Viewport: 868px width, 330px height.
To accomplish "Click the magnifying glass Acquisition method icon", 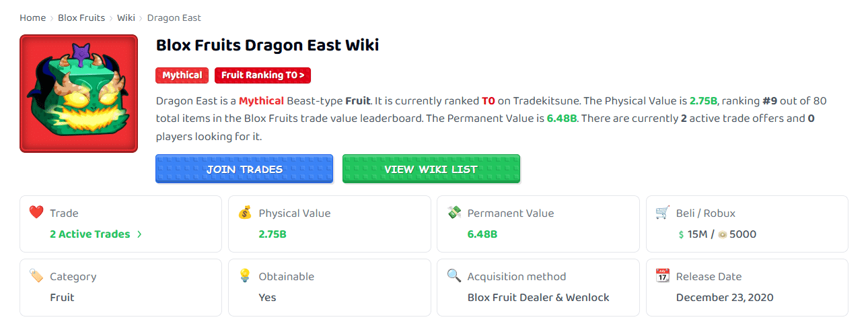I will tap(454, 276).
